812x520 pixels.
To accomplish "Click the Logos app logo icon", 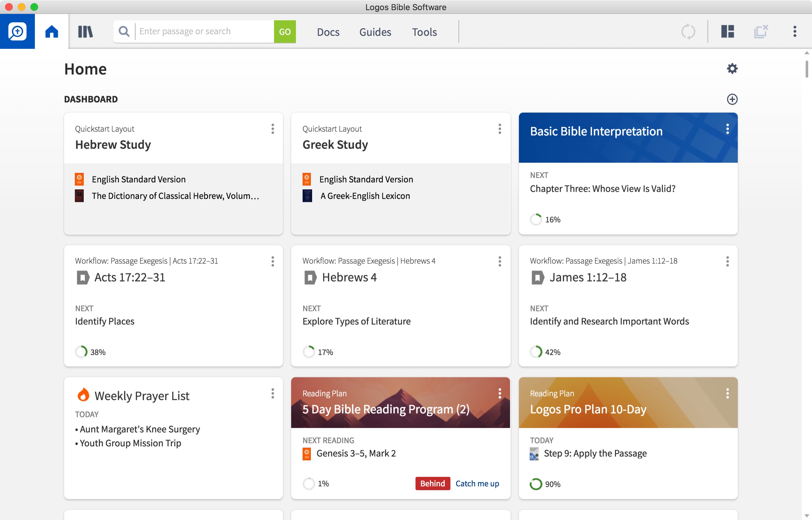I will (17, 32).
